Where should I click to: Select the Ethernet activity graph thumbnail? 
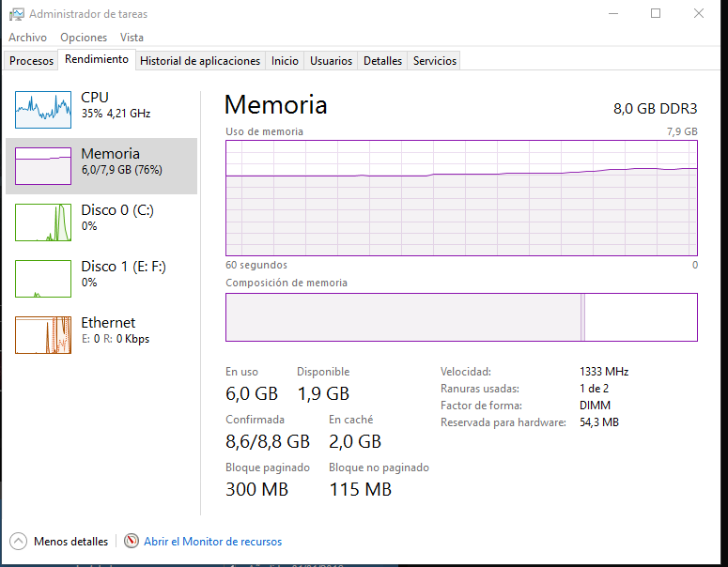pos(43,335)
